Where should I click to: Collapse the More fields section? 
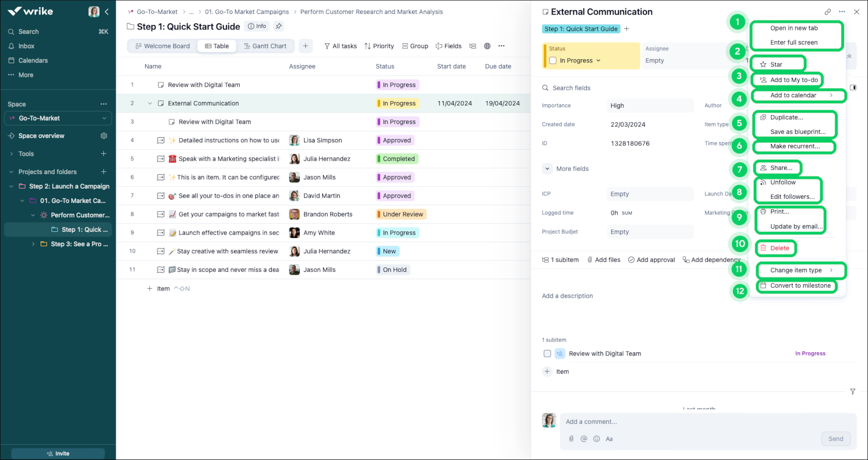click(547, 168)
